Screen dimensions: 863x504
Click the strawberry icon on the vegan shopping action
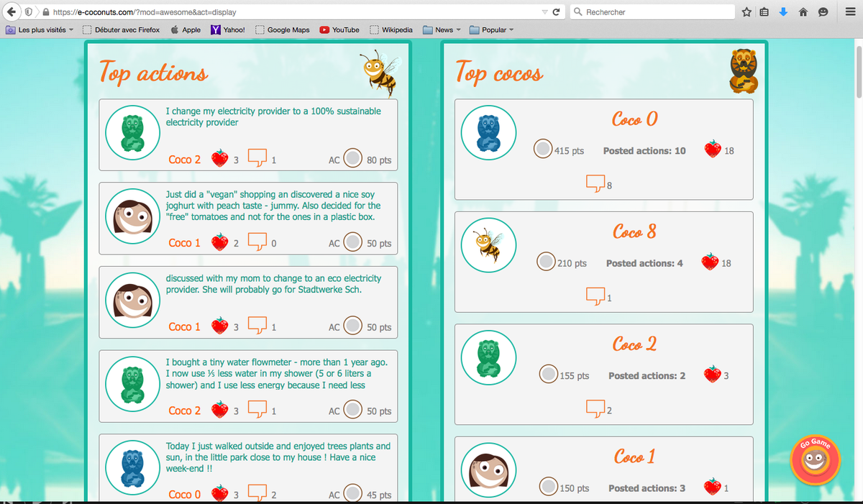coord(219,242)
